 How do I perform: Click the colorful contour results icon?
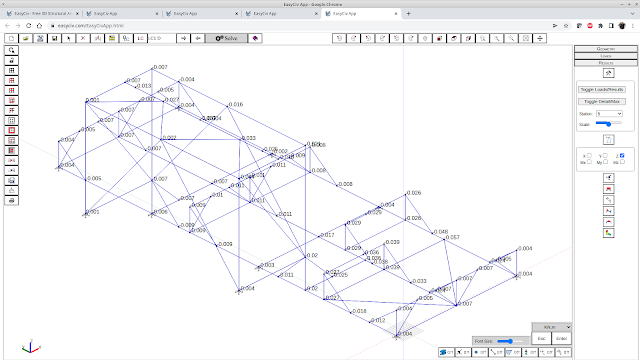609,233
